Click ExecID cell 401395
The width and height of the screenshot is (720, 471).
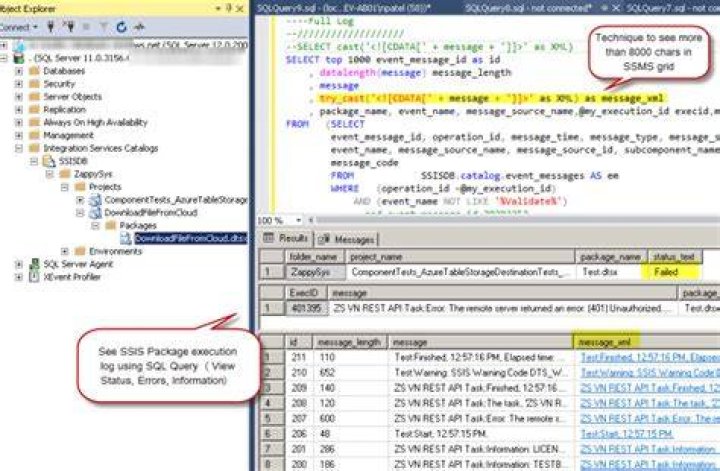306,308
